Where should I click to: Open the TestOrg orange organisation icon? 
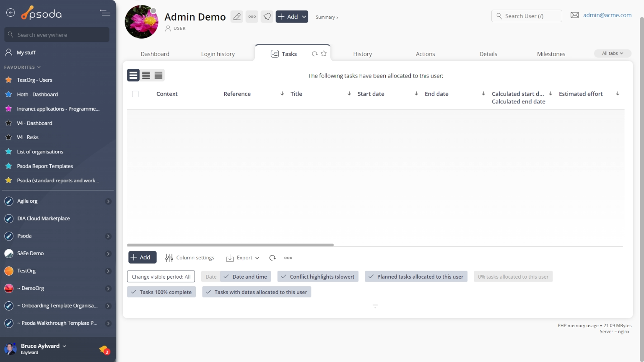click(9, 271)
